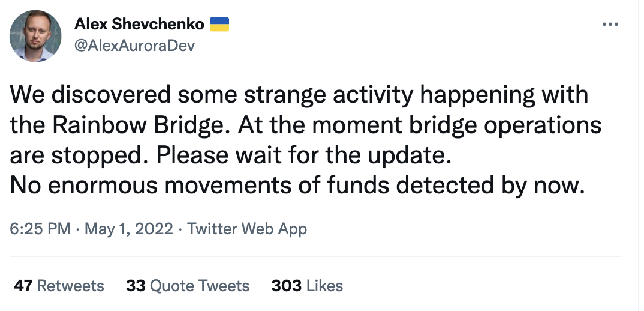Open Alex Shevchenko's profile picture
This screenshot has width=644, height=311.
[x=35, y=36]
